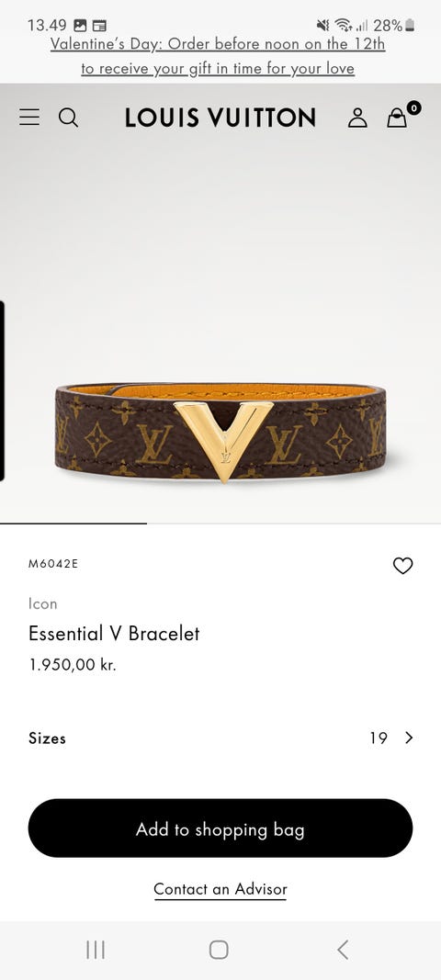Tap the black side tab handle
Viewport: 441px width, 980px height.
click(2, 390)
